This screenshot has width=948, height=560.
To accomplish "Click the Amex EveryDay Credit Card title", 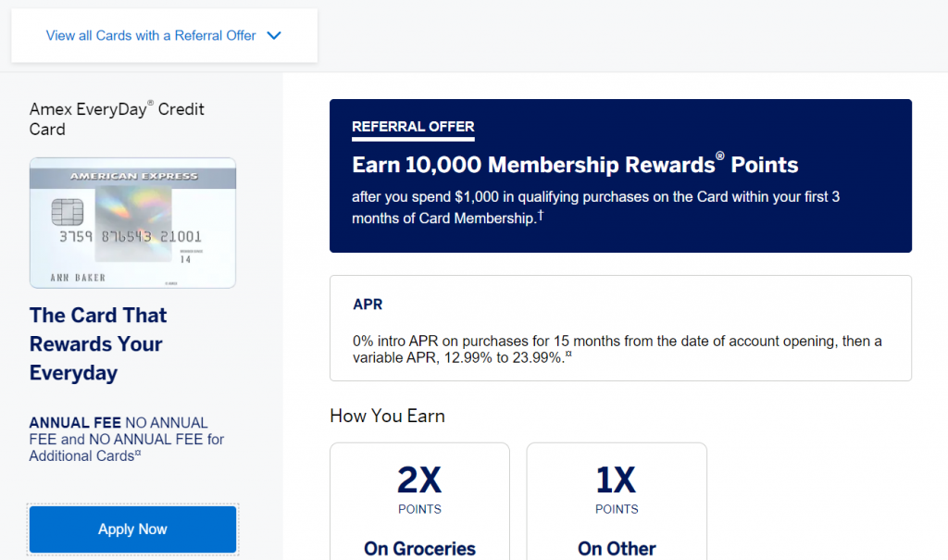I will coord(117,119).
